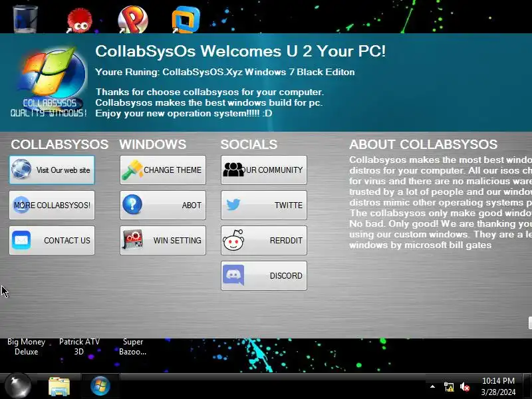Image resolution: width=532 pixels, height=399 pixels.
Task: Click the ABOUT COLLABSYSOS heading
Action: [423, 144]
